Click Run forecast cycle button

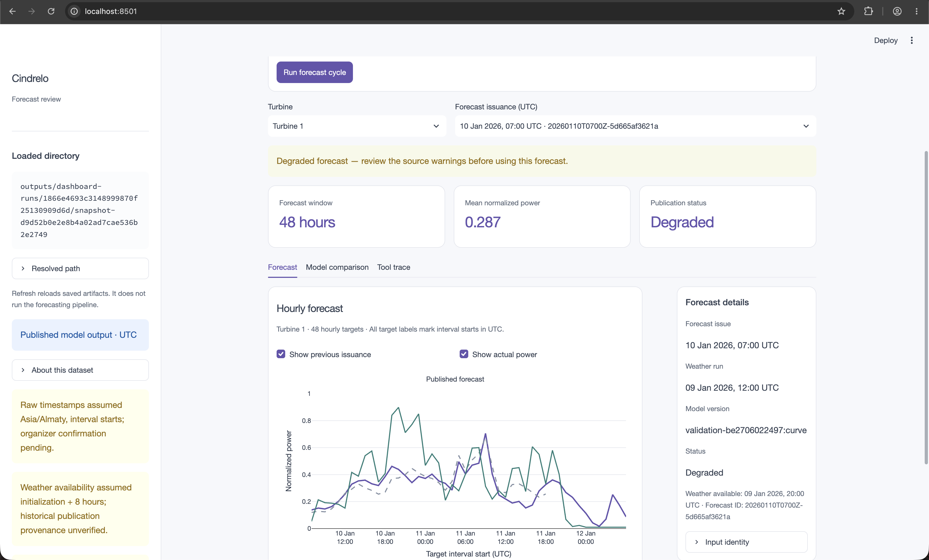315,72
